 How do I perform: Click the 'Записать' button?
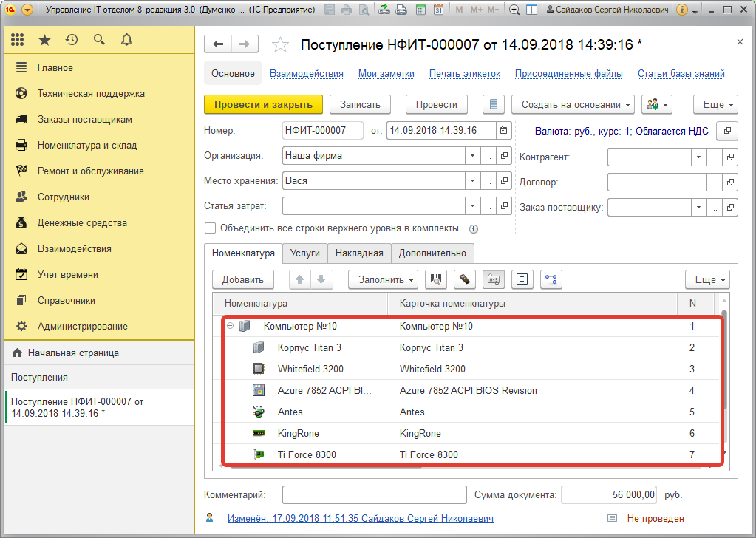point(360,104)
